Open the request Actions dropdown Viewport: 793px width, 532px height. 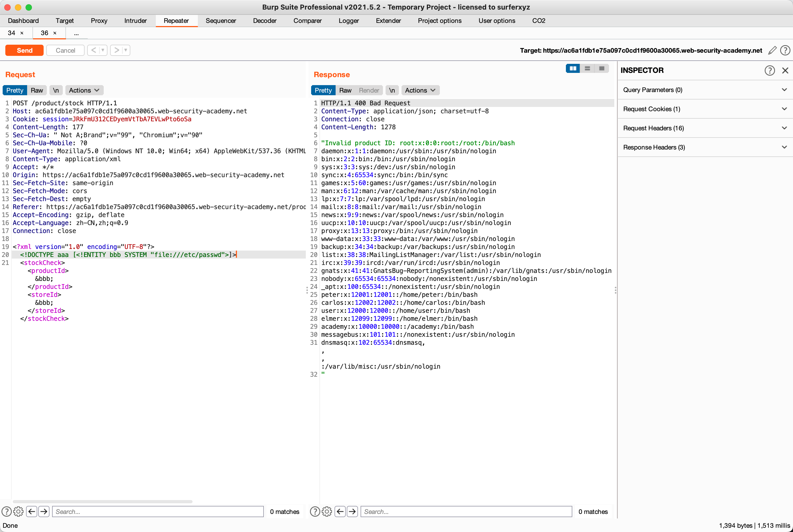click(x=84, y=90)
